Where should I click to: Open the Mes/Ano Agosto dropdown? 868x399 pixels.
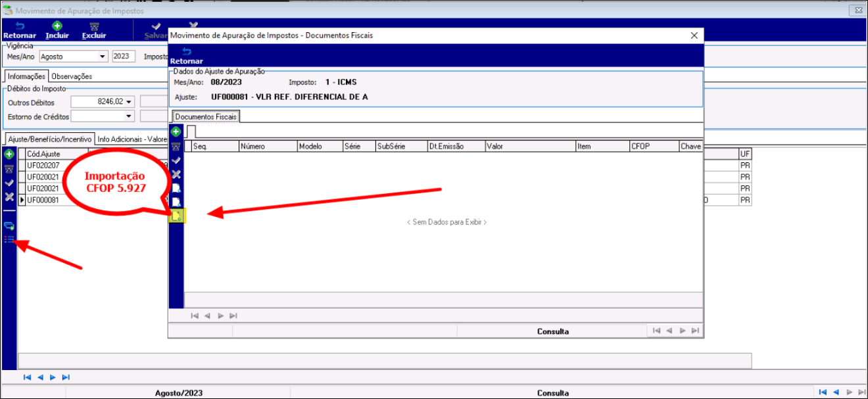click(x=102, y=57)
